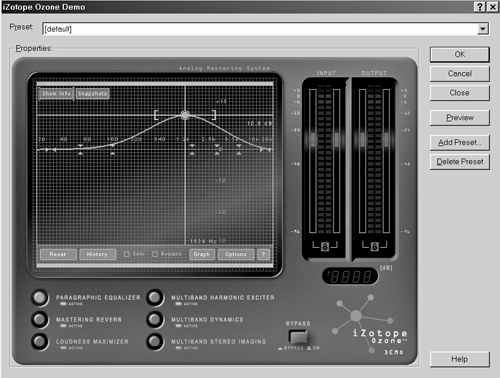Flip the main Bypass switch
Screen dimensions: 500x378
click(x=298, y=337)
